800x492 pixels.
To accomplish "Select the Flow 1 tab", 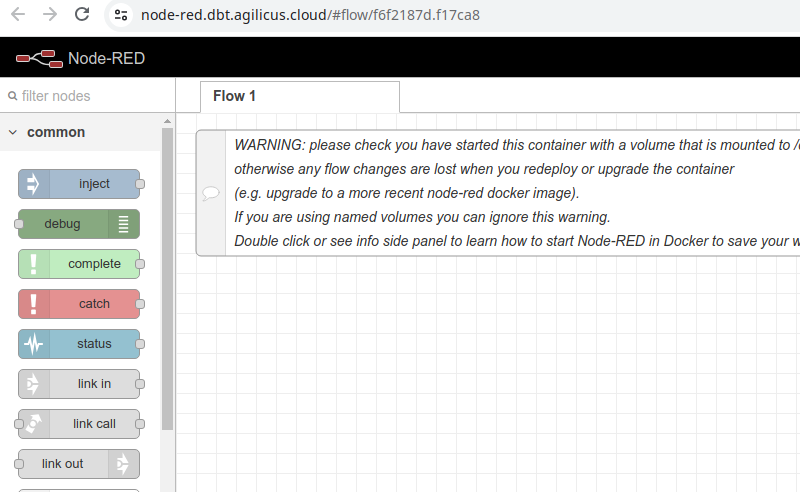I will [299, 96].
